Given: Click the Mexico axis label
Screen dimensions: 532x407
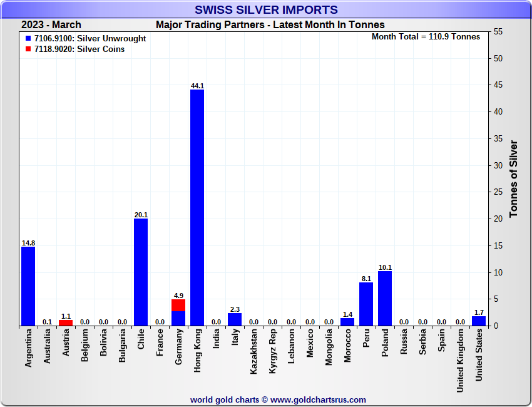Looking at the screenshot, I should point(310,343).
